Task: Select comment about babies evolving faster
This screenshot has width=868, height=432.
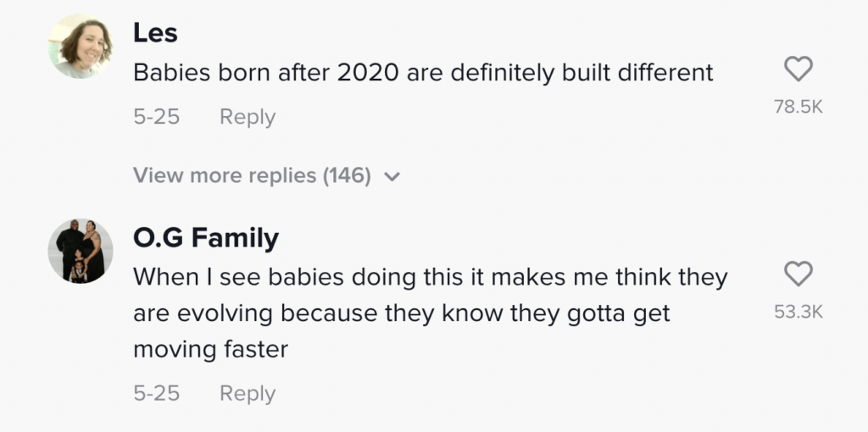Action: tap(430, 313)
